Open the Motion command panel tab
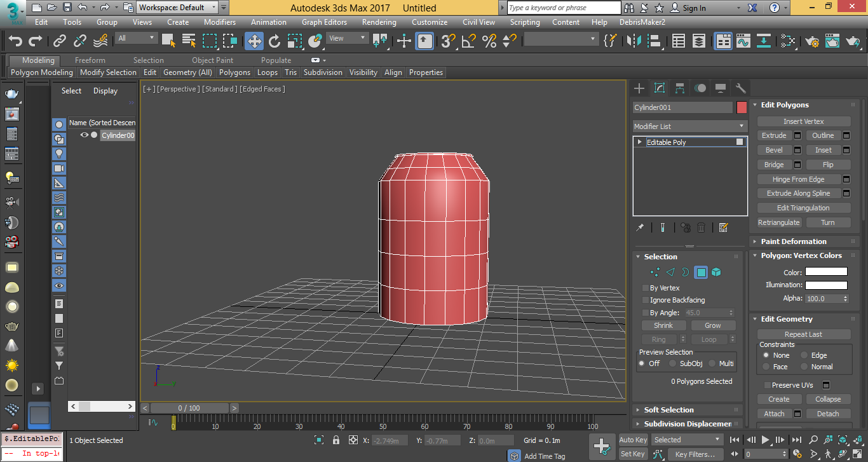Viewport: 868px width, 462px height. (700, 88)
